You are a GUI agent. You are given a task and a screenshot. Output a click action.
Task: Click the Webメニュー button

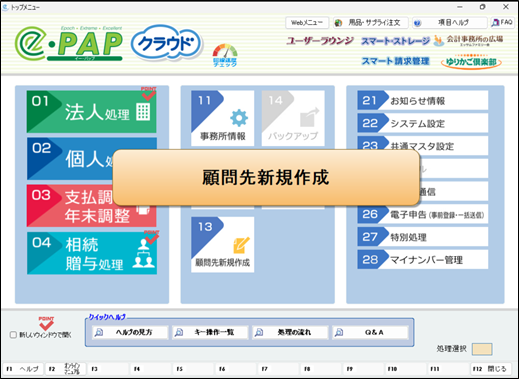(x=307, y=23)
